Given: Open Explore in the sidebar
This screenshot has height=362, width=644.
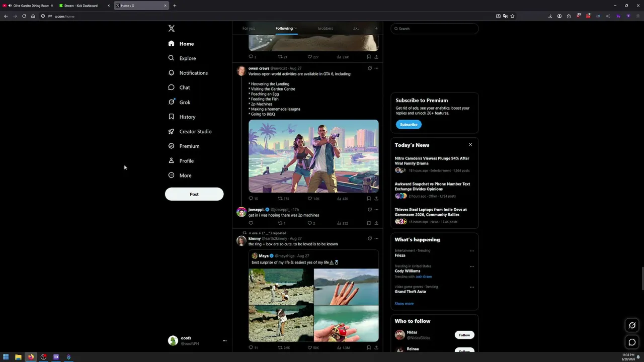Looking at the screenshot, I should (182, 58).
